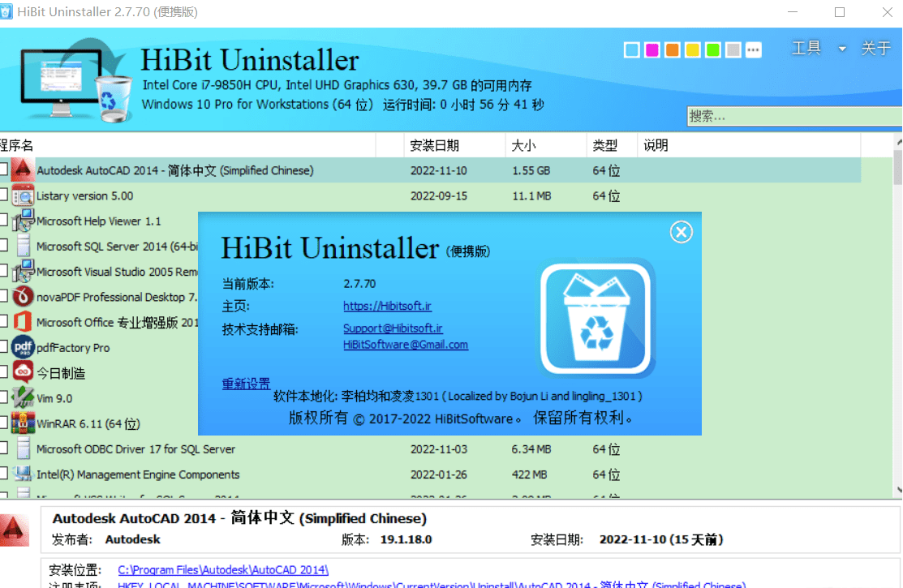The height and width of the screenshot is (588, 903).
Task: Open more theme colors with ellipsis button
Action: pos(753,50)
